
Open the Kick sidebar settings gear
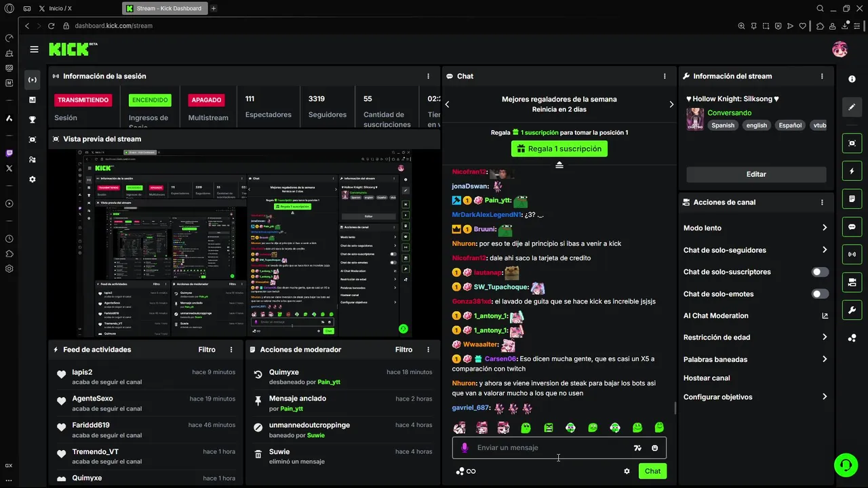click(x=33, y=180)
